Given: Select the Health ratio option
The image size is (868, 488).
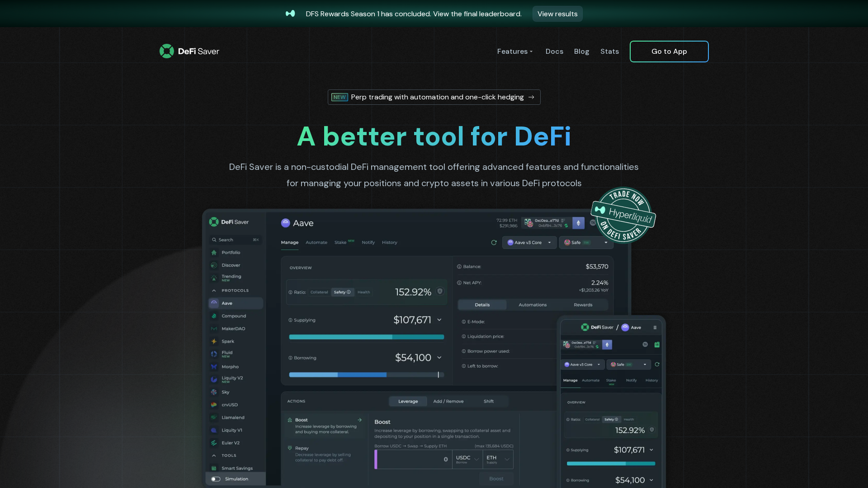Looking at the screenshot, I should click(363, 292).
